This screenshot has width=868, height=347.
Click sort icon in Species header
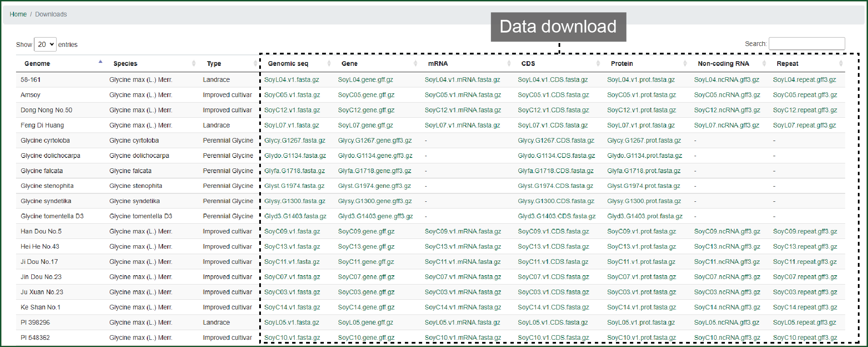click(x=194, y=63)
